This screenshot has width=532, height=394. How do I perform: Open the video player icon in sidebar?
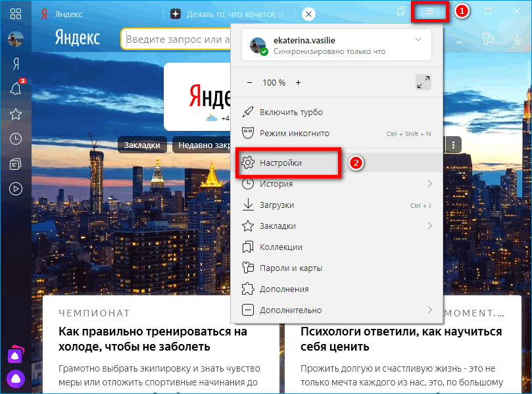(15, 189)
